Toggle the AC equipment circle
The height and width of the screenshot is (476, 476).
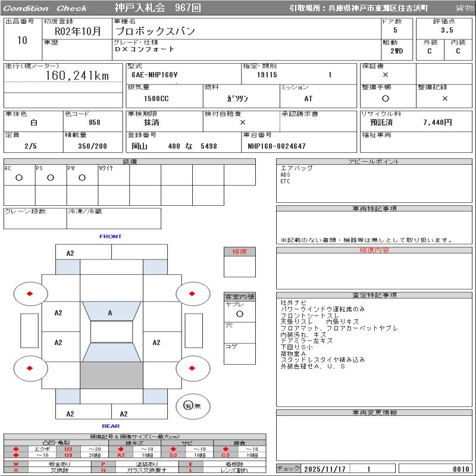pyautogui.click(x=19, y=177)
